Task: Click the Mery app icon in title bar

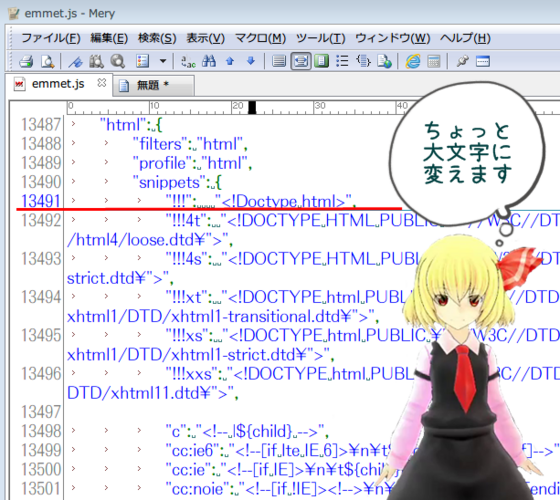Action: pos(13,14)
